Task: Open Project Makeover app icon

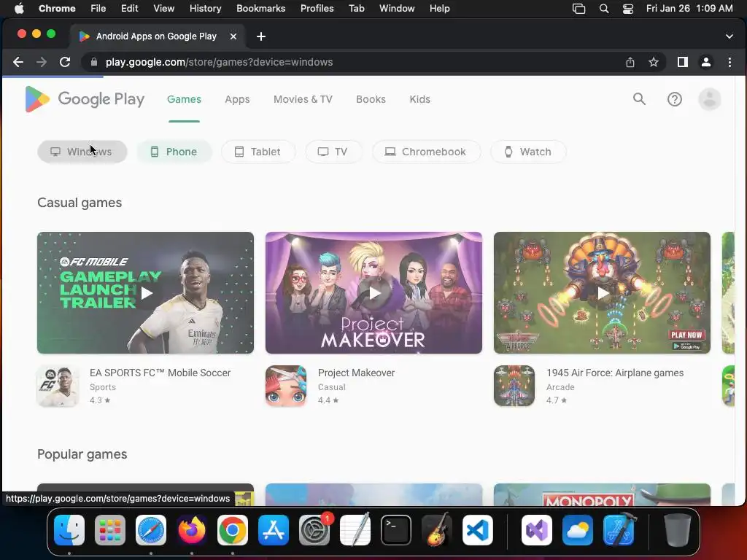Action: [286, 386]
